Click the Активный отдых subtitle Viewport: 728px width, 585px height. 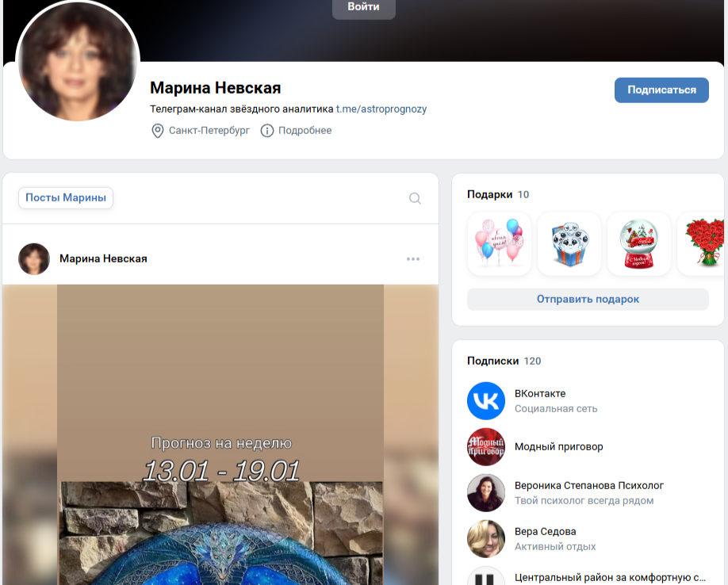pos(555,547)
